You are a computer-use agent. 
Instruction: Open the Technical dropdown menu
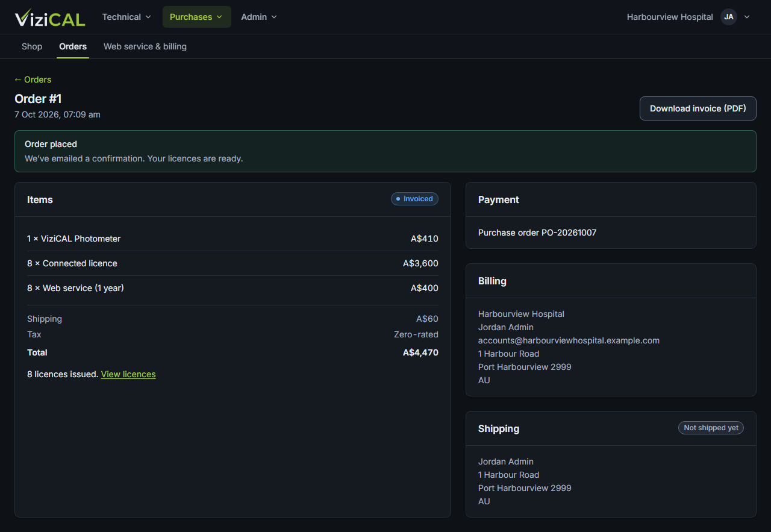[126, 17]
